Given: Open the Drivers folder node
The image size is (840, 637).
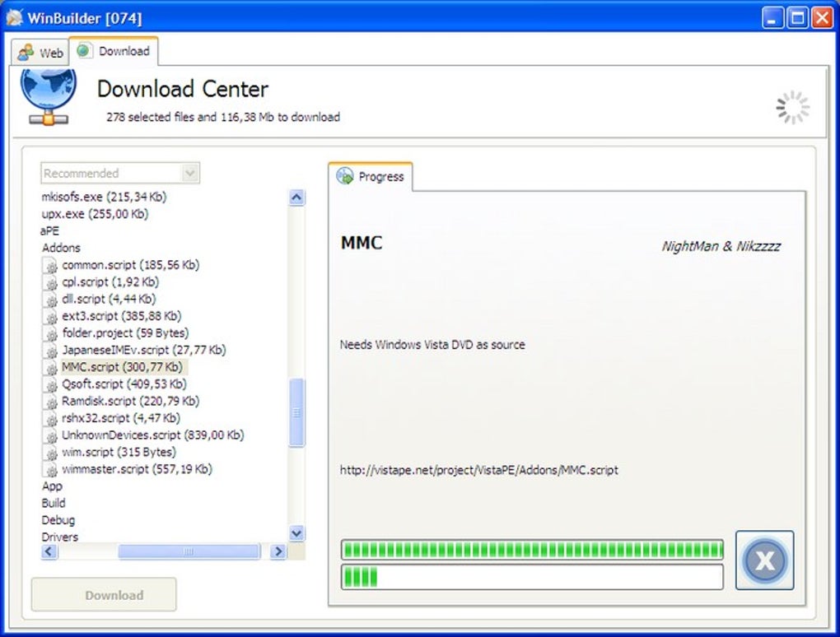Looking at the screenshot, I should (59, 537).
